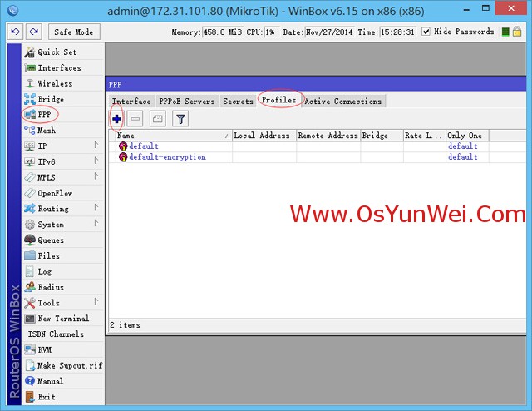Expand IPv6 submenu arrow
This screenshot has width=532, height=411.
click(x=96, y=161)
